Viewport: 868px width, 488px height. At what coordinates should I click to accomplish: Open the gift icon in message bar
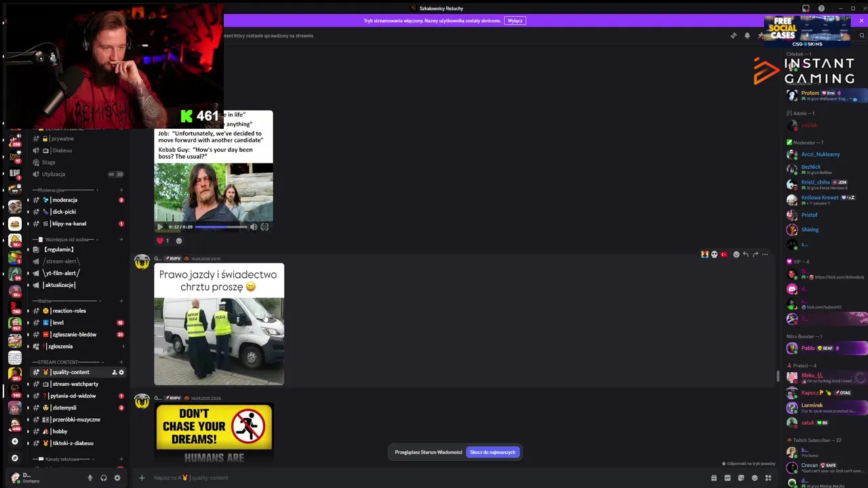[713, 478]
